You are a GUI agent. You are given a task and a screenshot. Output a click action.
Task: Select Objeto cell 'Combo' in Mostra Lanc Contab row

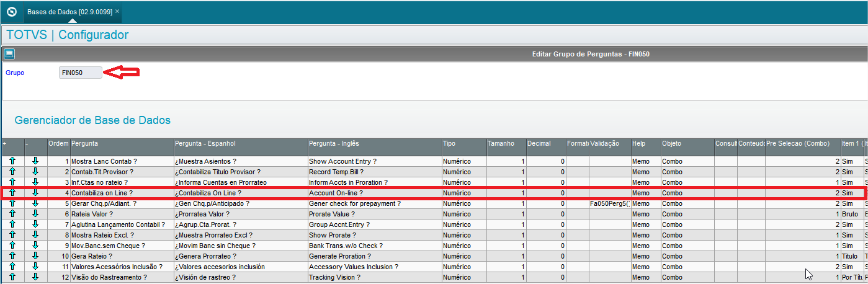[687, 161]
